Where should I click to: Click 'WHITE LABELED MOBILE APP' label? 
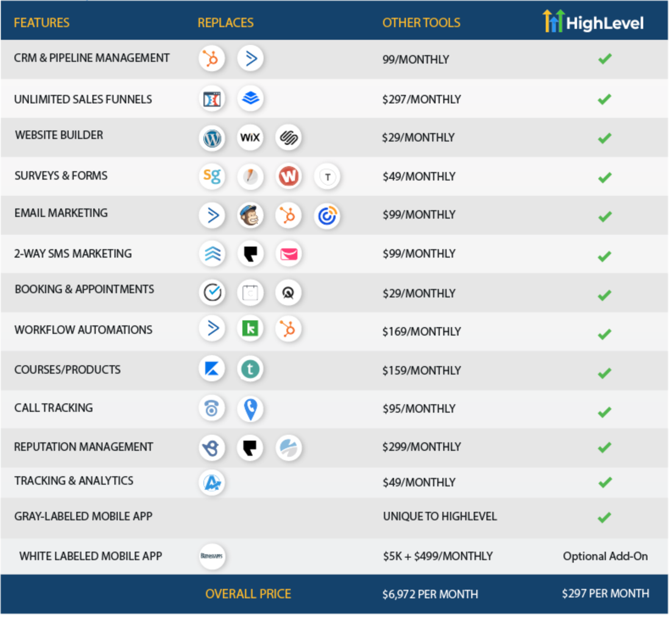(91, 556)
